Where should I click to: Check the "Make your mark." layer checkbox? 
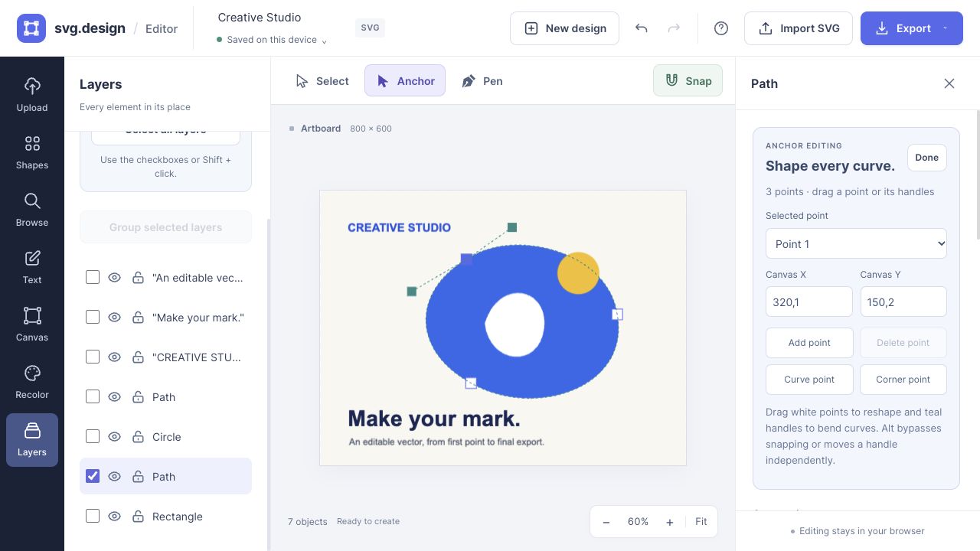[x=93, y=317]
